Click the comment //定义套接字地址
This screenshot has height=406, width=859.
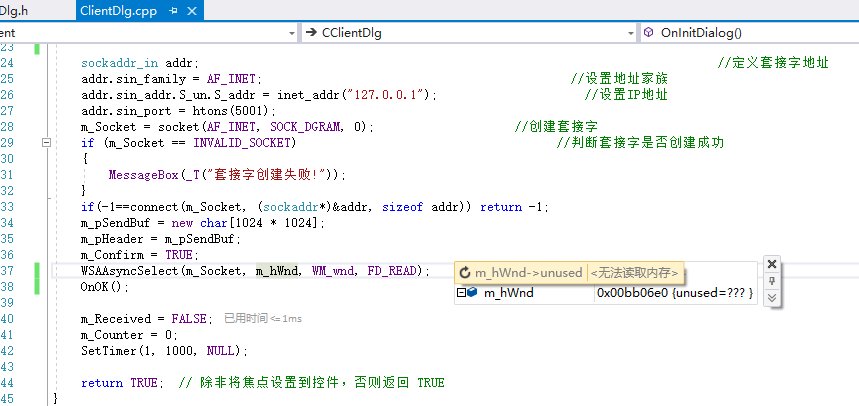[x=773, y=63]
